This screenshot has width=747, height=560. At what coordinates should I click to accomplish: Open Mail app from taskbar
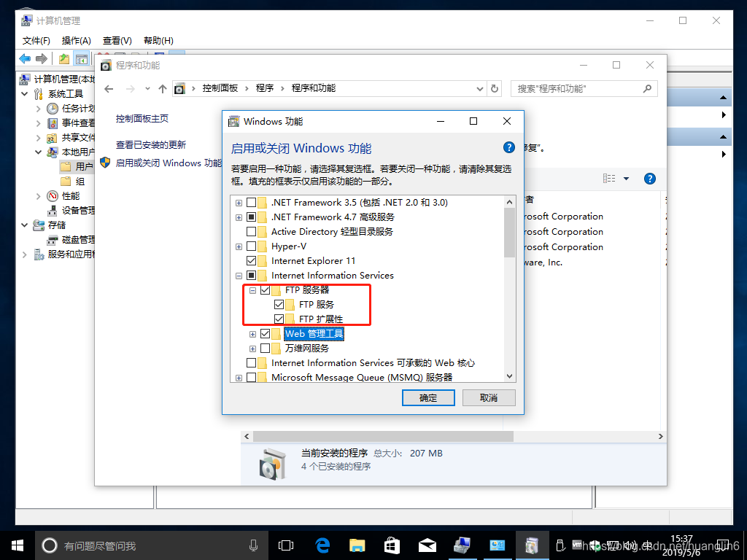(427, 545)
